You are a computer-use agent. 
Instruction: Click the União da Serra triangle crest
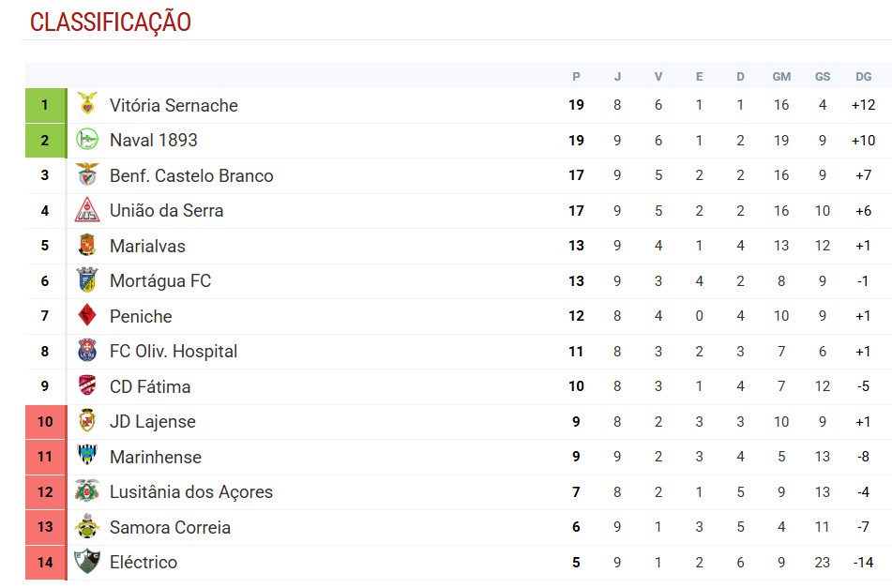[87, 210]
